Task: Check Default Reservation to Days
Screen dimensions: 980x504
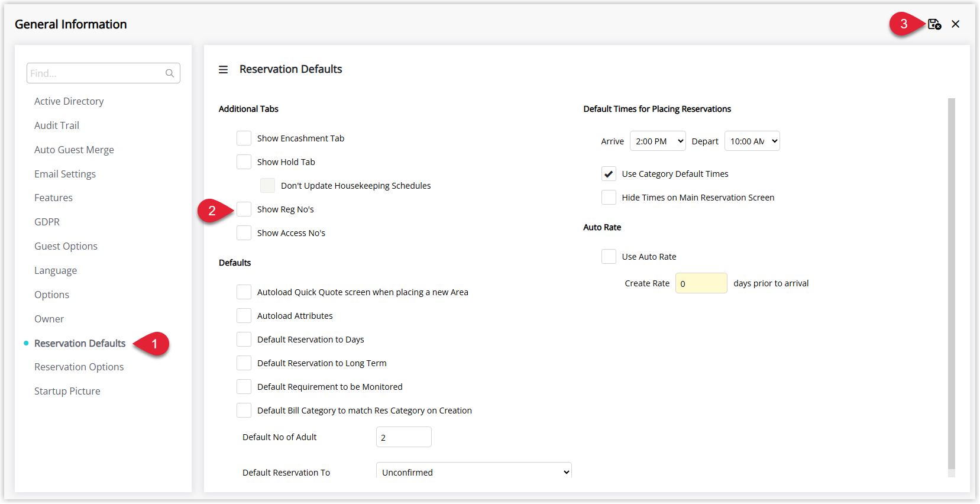Action: click(x=244, y=340)
